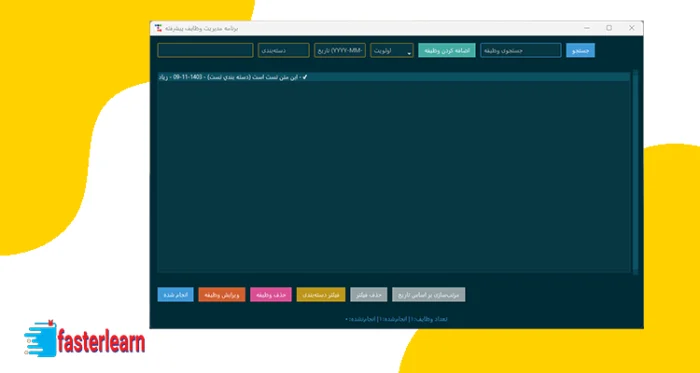The height and width of the screenshot is (373, 700).
Task: Click the pink حذف وظیفه delete button
Action: point(271,294)
